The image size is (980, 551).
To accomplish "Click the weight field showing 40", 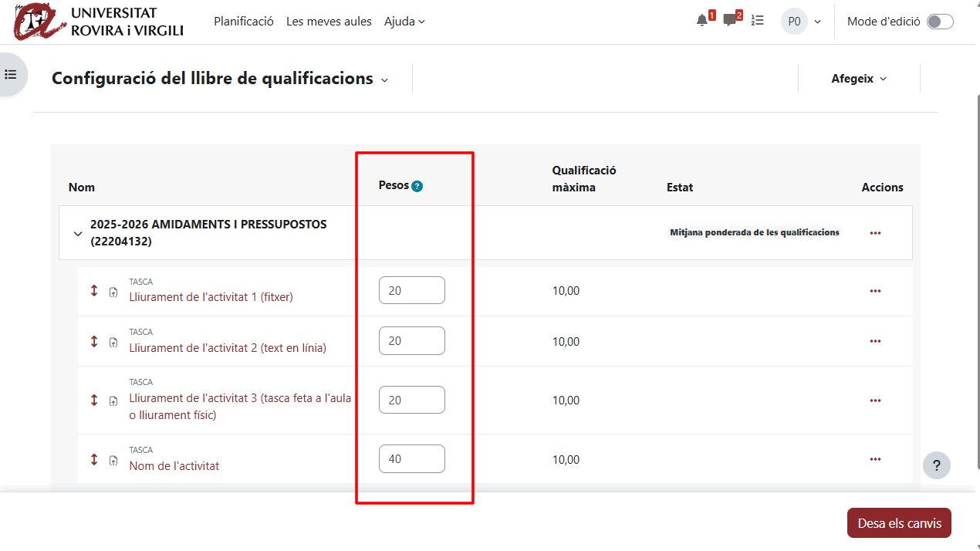I will pos(411,459).
